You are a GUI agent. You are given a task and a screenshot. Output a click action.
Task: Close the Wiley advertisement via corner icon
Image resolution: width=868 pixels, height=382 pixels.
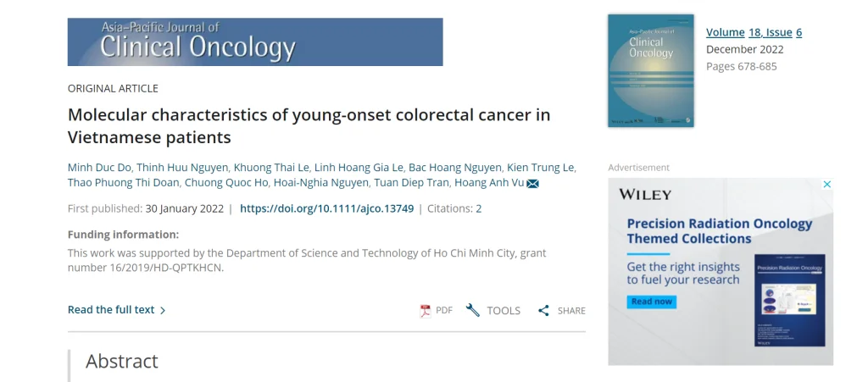827,185
